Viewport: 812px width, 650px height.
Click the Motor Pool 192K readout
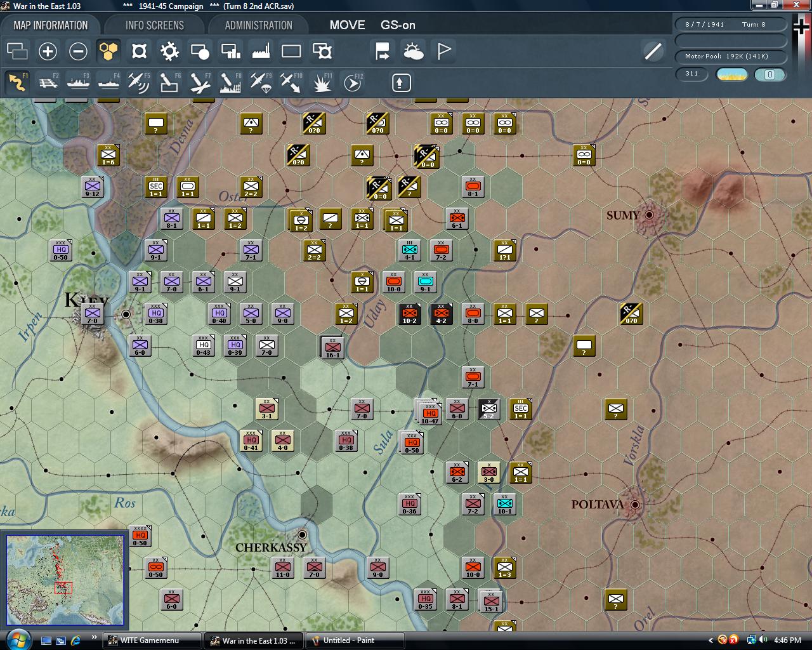731,56
